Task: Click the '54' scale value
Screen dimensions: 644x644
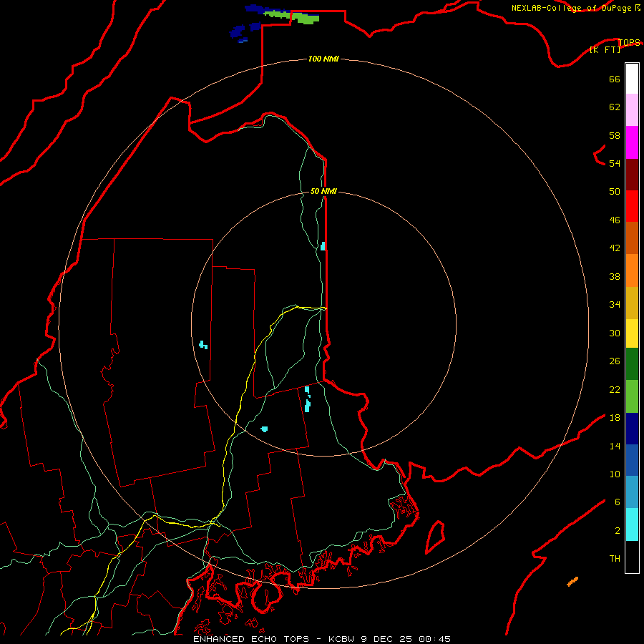Action: point(615,163)
